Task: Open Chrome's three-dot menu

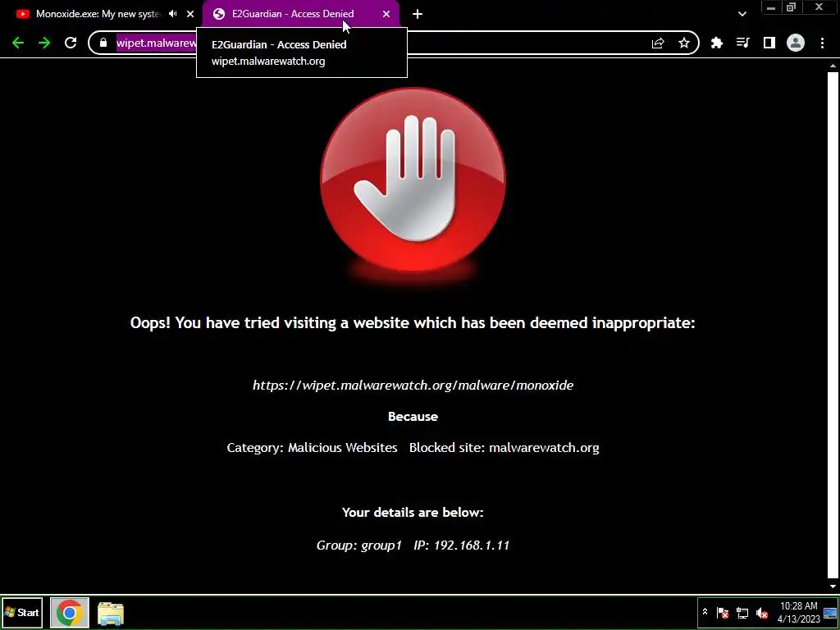Action: [x=822, y=43]
